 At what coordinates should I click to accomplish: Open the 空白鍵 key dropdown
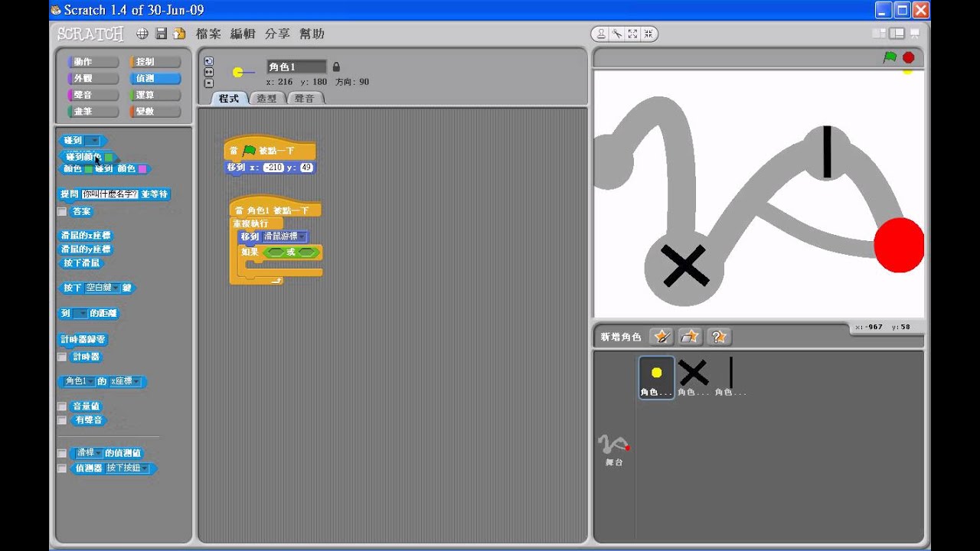102,289
